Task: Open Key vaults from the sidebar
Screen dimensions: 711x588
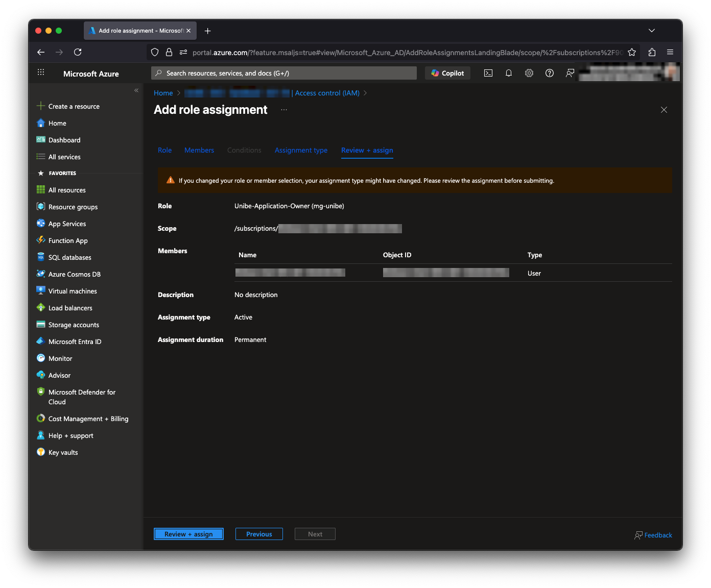Action: [x=63, y=452]
